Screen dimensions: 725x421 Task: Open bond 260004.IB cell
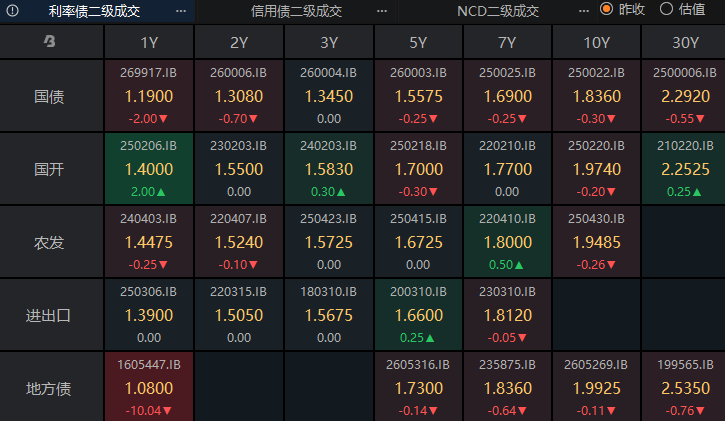(329, 96)
